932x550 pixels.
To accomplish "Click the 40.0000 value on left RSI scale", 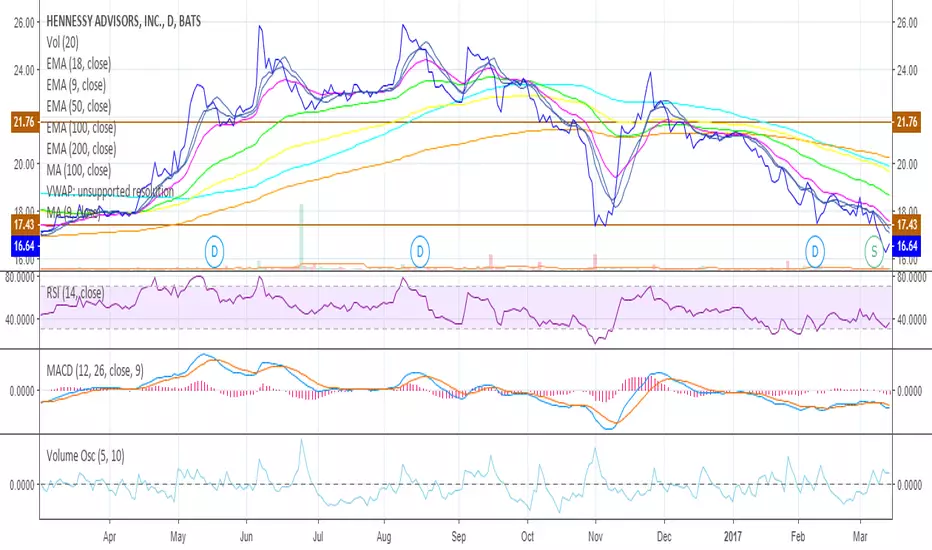I will coord(20,319).
